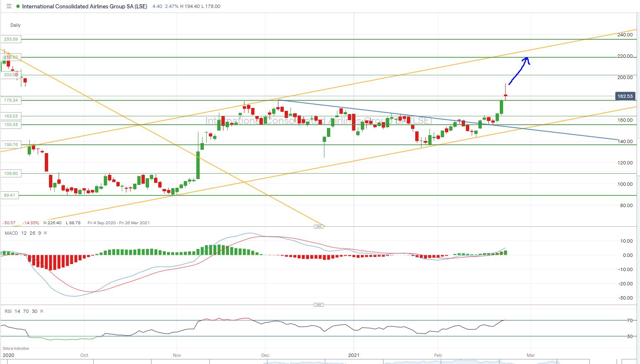Click the Oct label on the time axis
This screenshot has width=640, height=364.
pos(84,355)
